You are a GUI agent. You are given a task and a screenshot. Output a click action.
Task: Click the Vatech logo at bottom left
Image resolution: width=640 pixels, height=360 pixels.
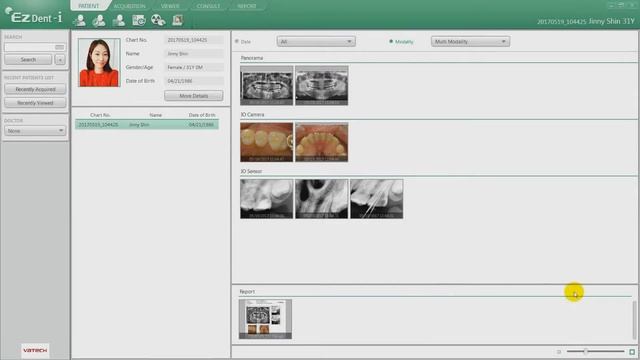point(35,351)
